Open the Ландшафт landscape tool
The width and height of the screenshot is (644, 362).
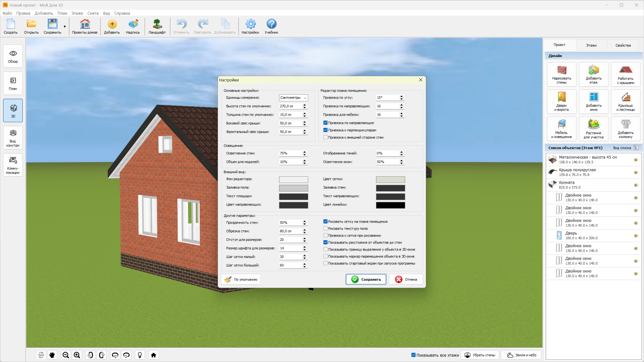pos(157,26)
